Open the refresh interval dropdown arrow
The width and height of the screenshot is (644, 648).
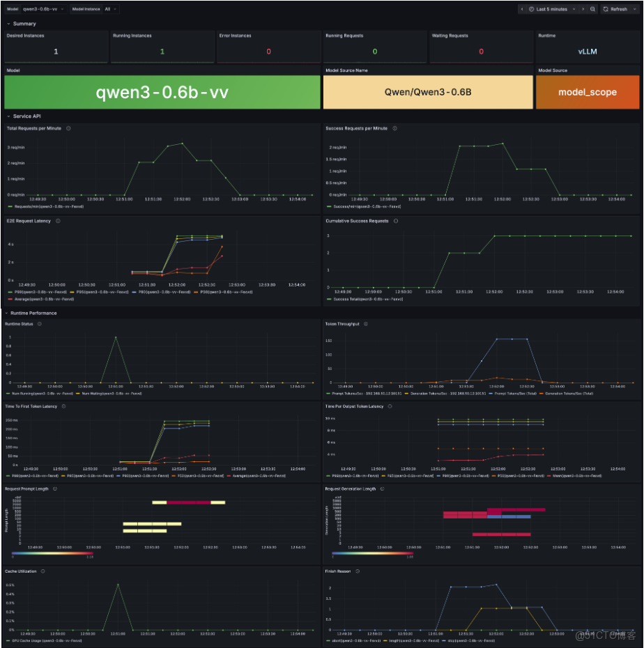635,9
